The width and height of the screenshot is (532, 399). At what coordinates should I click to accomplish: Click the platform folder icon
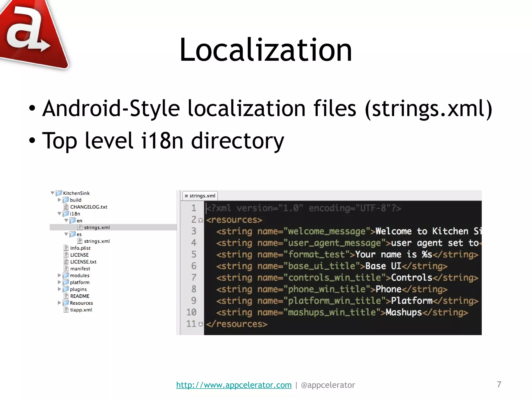[x=66, y=282]
